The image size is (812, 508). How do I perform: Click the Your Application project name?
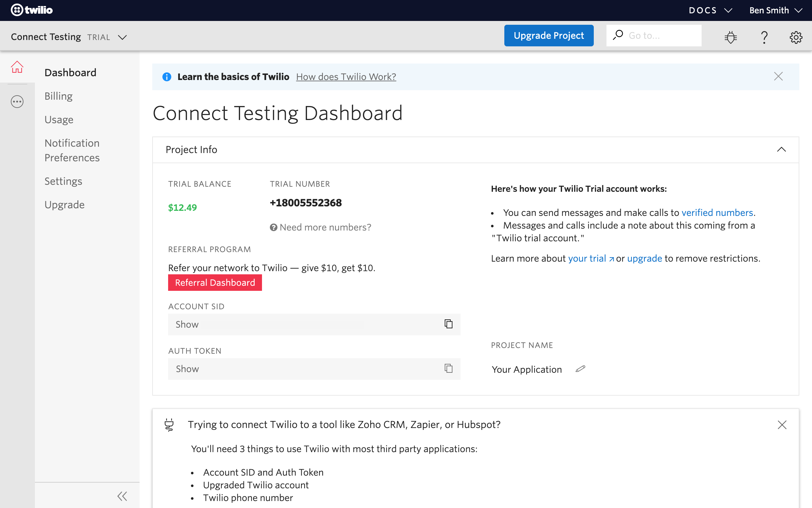point(527,370)
